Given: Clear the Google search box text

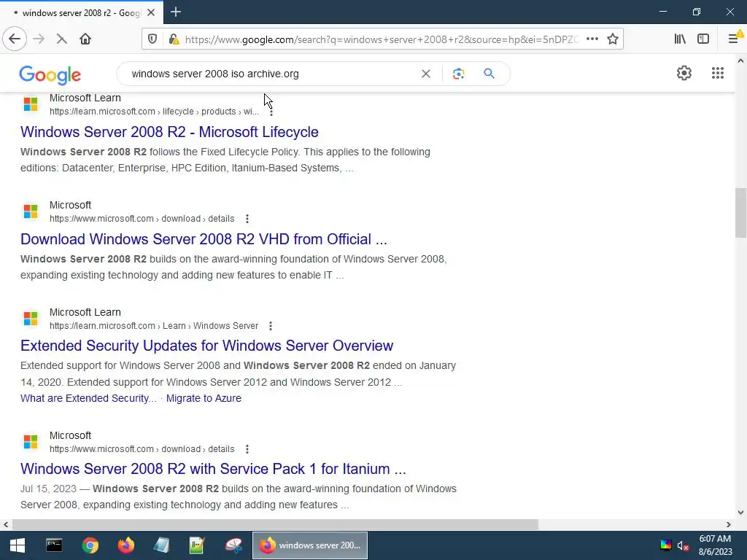Looking at the screenshot, I should (426, 74).
